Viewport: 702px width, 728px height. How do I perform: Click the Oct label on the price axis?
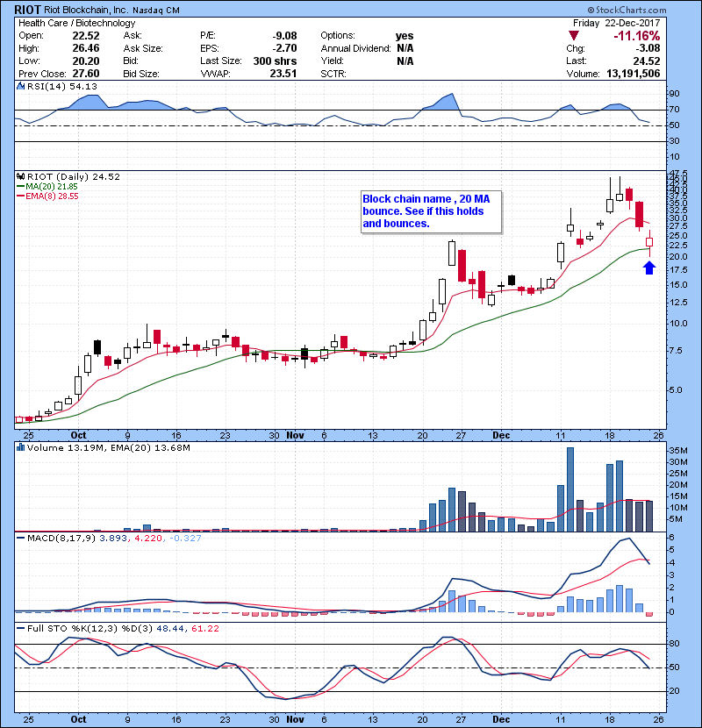(78, 436)
